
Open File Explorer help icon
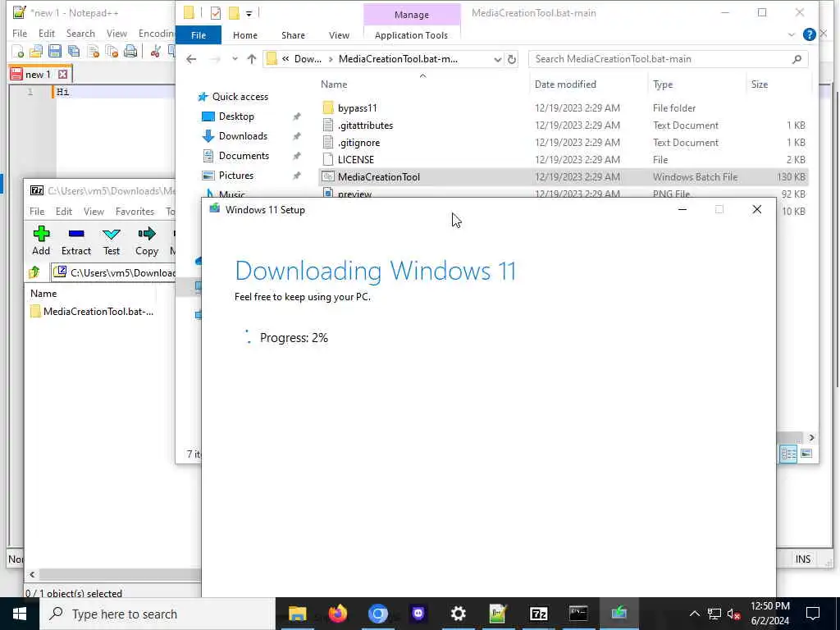click(x=809, y=34)
